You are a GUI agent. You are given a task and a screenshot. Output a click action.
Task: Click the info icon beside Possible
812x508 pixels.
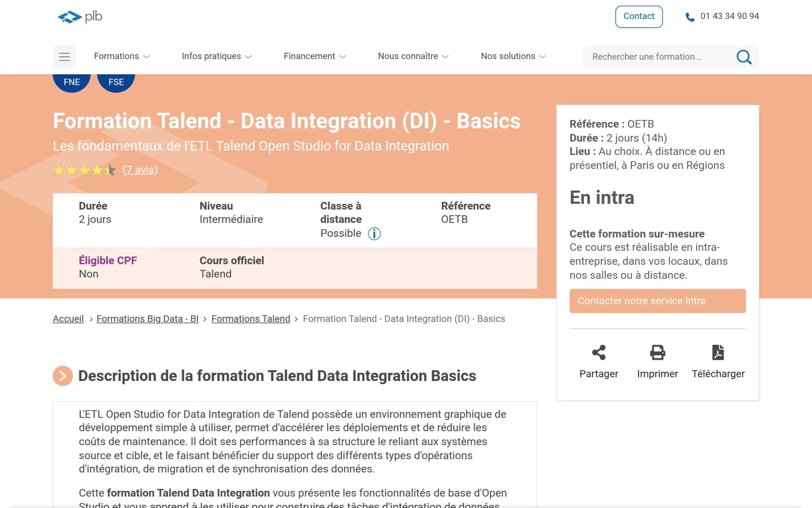374,234
